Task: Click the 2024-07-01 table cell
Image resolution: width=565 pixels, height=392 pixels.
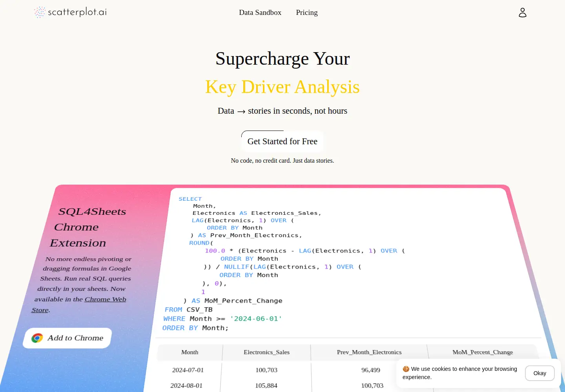Action: 188,370
